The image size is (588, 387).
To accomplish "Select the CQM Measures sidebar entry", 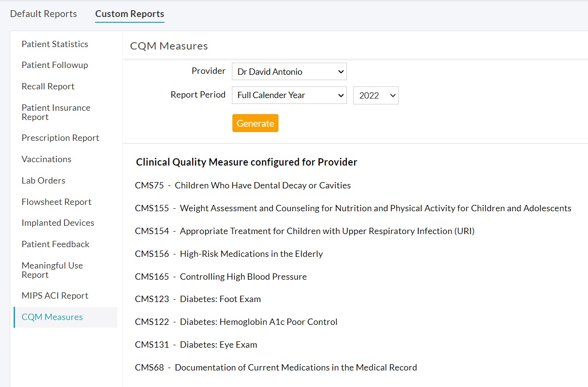I will pos(52,317).
